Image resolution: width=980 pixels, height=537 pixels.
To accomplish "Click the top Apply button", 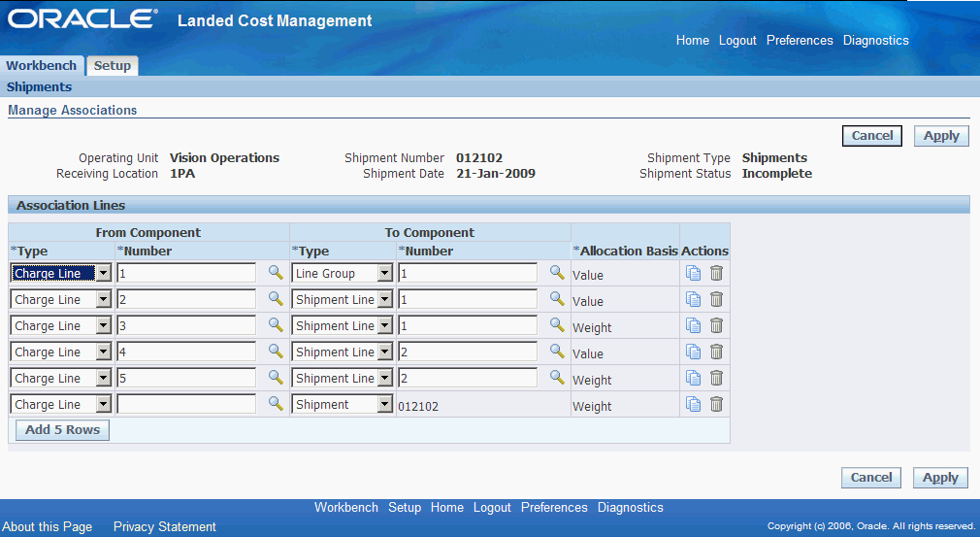I will [x=941, y=136].
